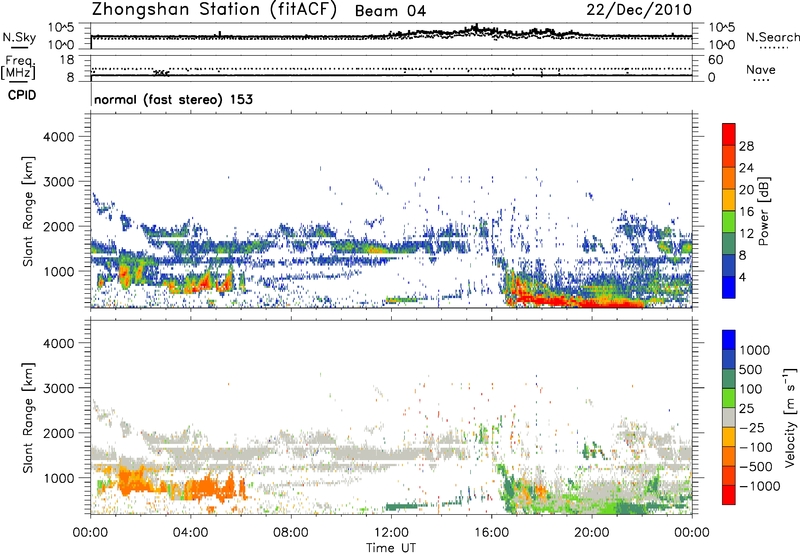The height and width of the screenshot is (554, 800).
Task: Pick the bright blue top segment of the Velocity colorbar
Action: tap(729, 340)
